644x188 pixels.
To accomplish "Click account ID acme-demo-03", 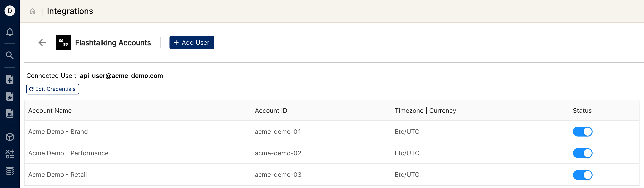I will 278,175.
